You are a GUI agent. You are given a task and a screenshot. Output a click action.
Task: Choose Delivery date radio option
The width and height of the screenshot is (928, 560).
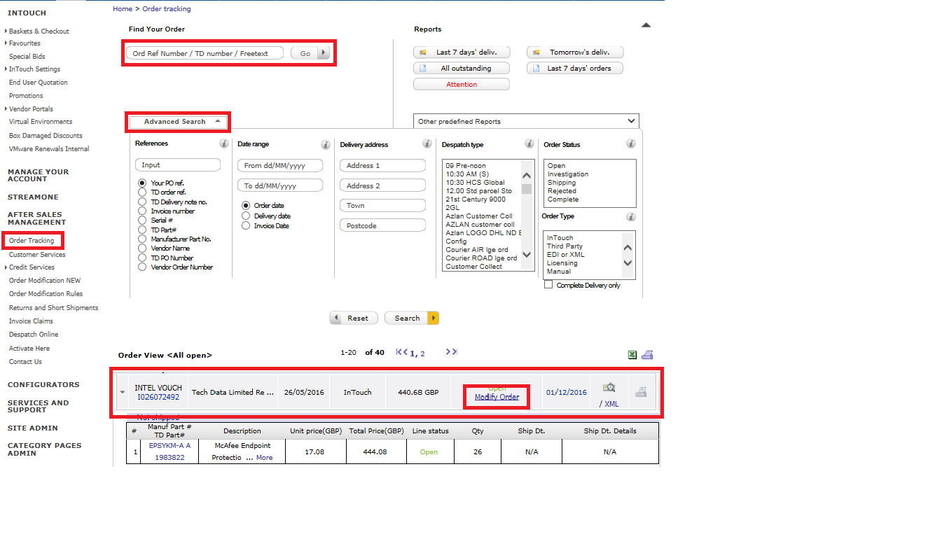pos(246,216)
